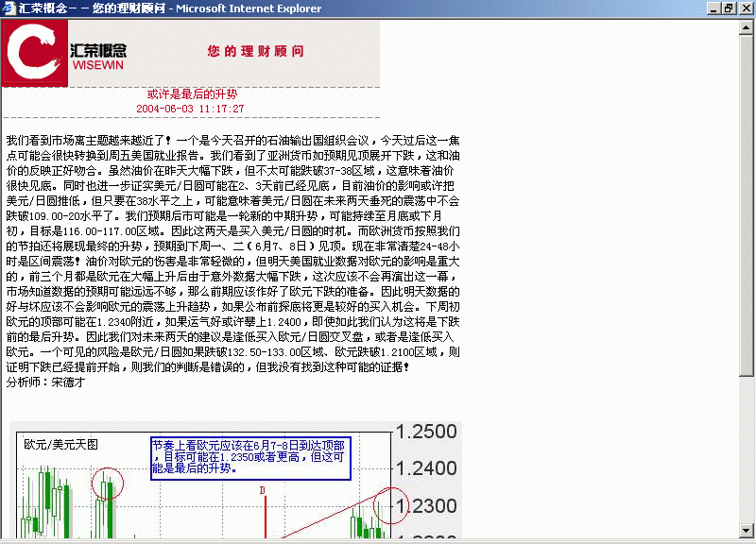
Task: Minimize the Internet Explorer window
Action: [x=714, y=8]
